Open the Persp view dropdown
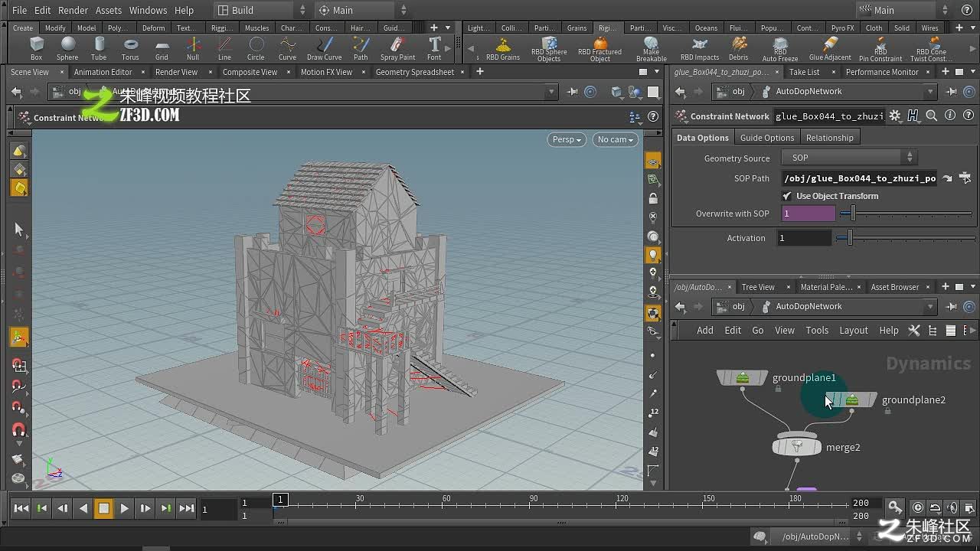Image resolution: width=980 pixels, height=551 pixels. [567, 139]
